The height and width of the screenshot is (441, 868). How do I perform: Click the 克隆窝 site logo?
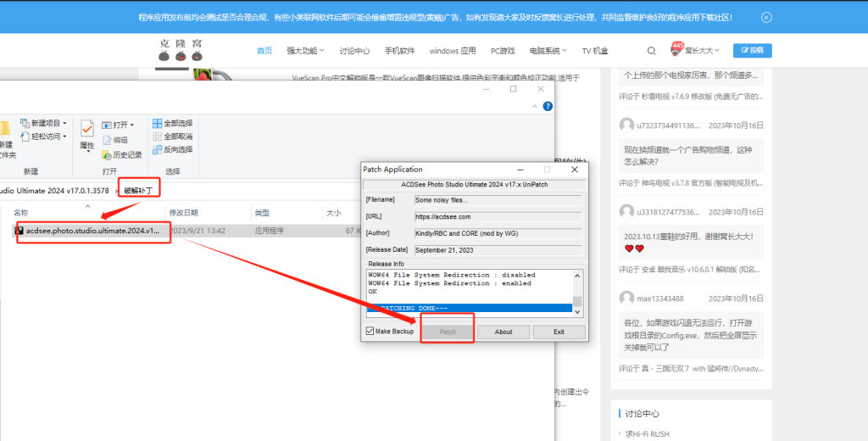[181, 50]
